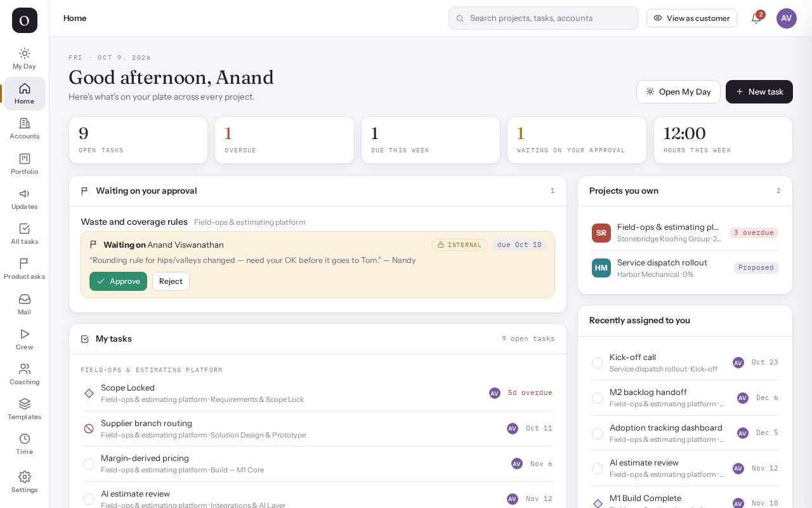This screenshot has height=508, width=812.
Task: Click the HM project badge icon
Action: coord(601,268)
